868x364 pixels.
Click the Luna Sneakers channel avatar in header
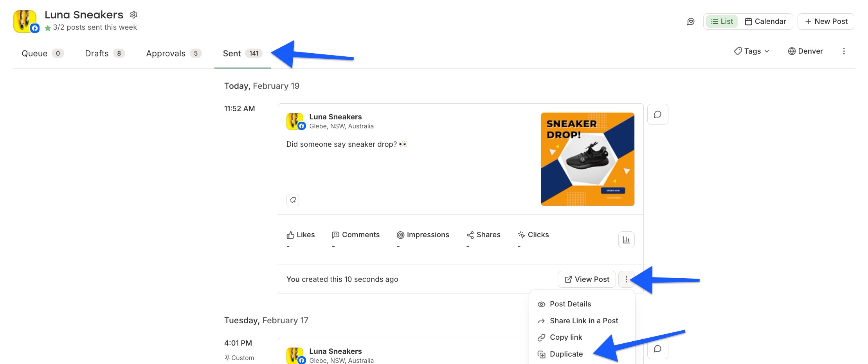point(25,21)
